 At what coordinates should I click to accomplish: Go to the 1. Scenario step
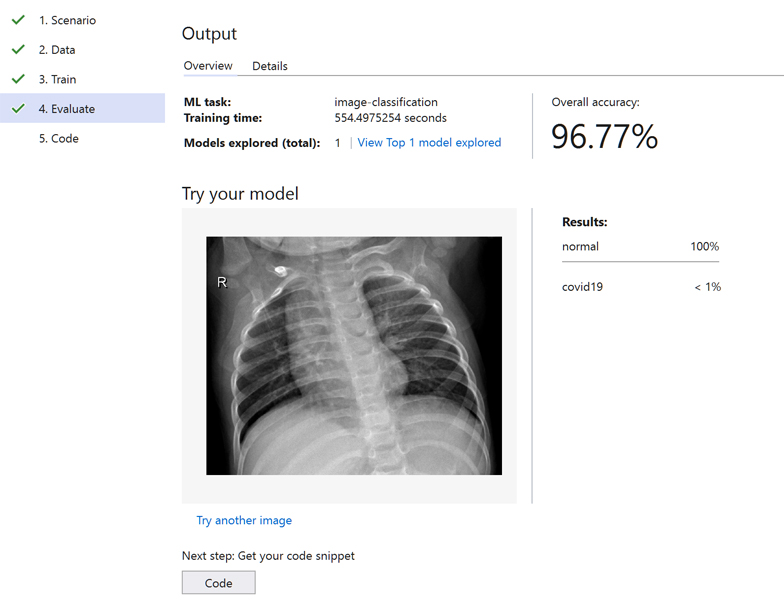67,20
